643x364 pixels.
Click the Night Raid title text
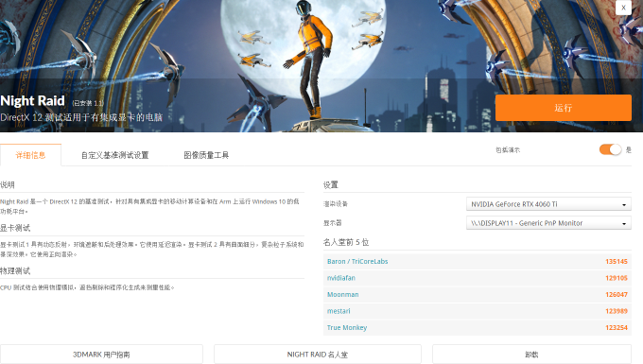tap(32, 100)
